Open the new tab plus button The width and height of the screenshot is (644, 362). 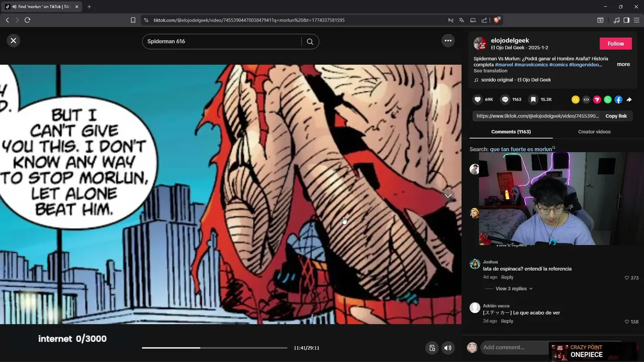pyautogui.click(x=89, y=7)
